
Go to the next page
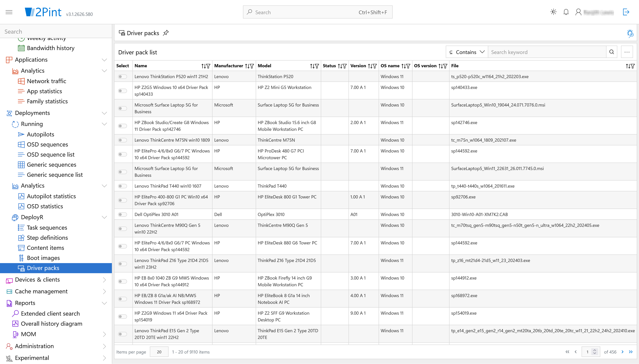point(623,352)
